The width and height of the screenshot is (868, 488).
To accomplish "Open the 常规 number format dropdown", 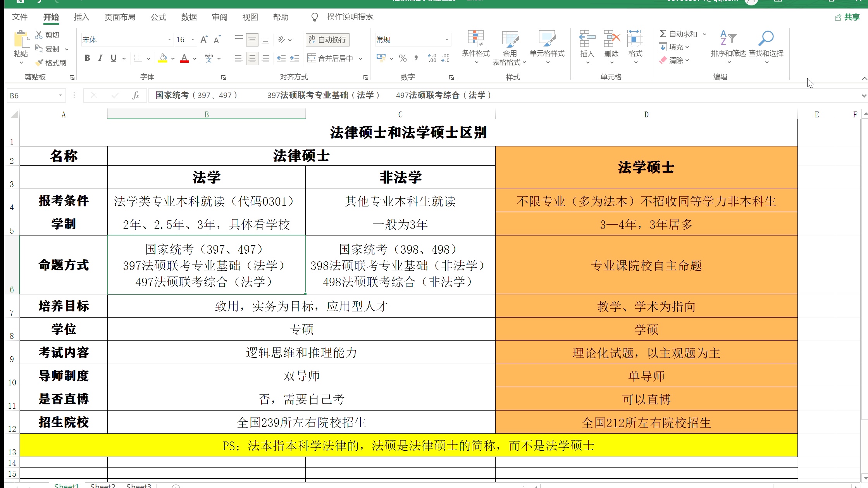I will (447, 40).
